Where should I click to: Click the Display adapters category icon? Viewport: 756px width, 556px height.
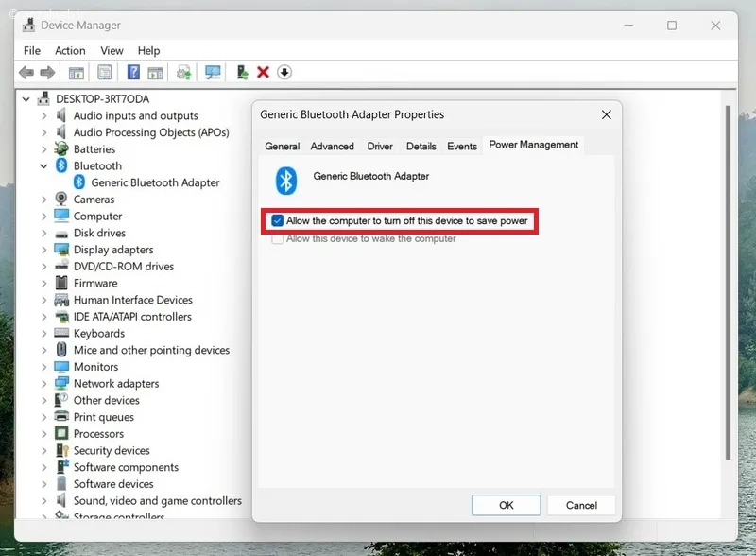61,250
